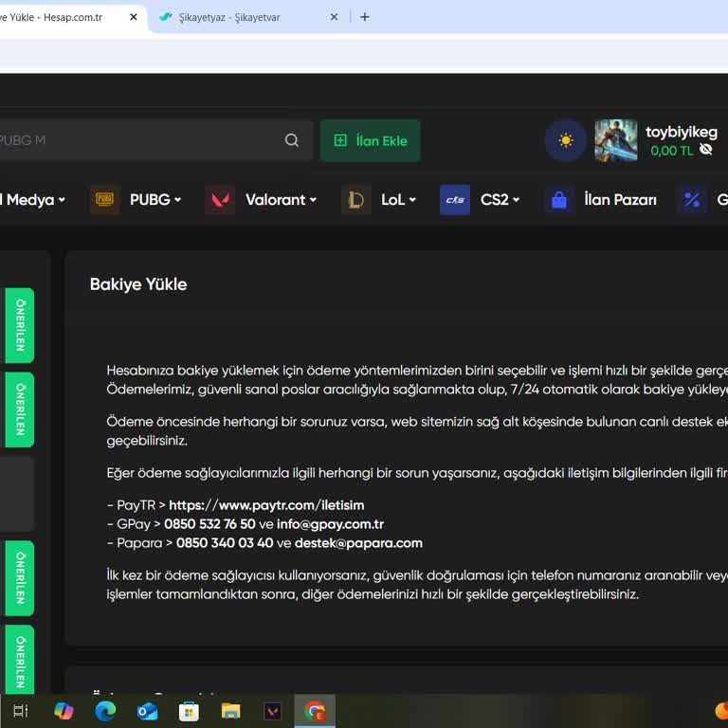Click the percent discount icon
The image size is (728, 728).
tap(692, 200)
